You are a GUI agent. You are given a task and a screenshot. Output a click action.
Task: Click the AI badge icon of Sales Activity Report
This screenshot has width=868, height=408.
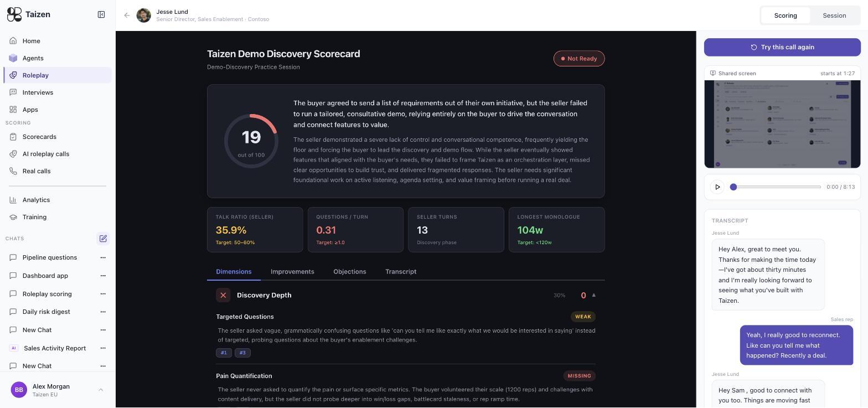pos(14,348)
